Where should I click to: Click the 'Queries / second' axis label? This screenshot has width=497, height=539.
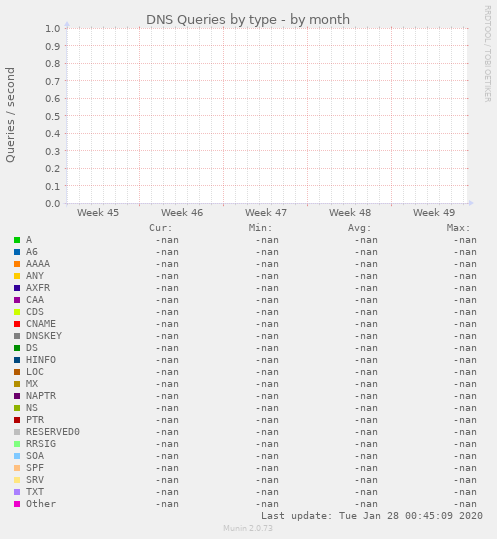coord(10,114)
